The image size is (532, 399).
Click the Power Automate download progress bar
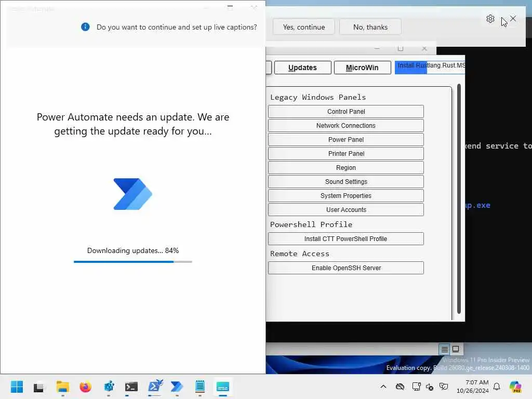133,262
